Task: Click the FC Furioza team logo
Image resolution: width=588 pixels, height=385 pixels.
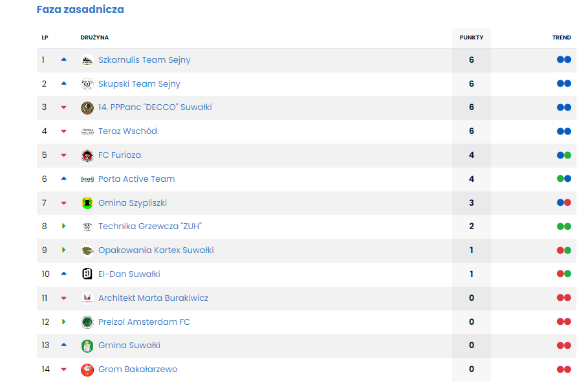Action: [87, 155]
